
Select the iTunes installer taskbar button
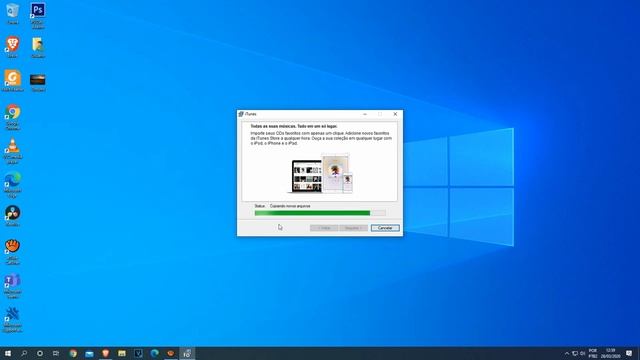(187, 353)
